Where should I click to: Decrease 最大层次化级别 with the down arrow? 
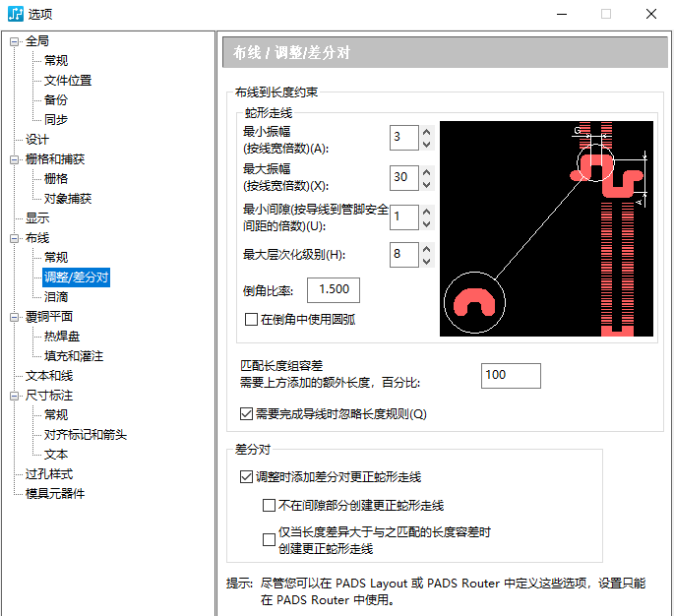426,261
